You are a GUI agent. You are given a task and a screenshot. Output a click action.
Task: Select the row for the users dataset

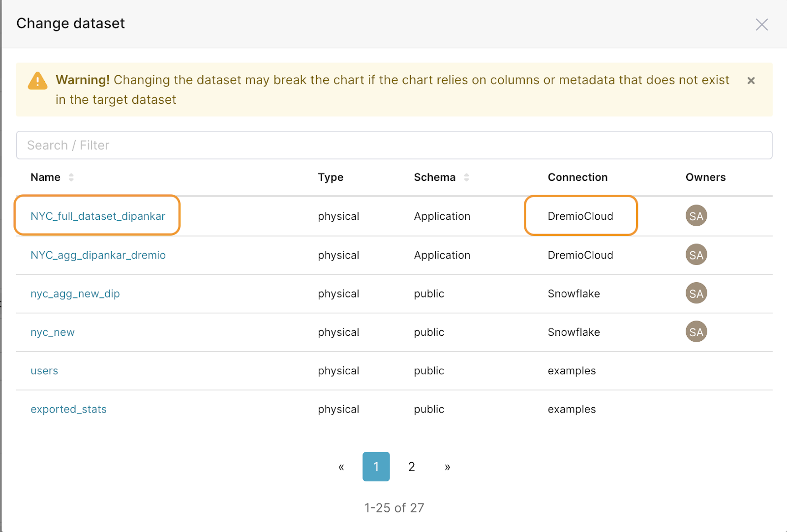coord(44,370)
